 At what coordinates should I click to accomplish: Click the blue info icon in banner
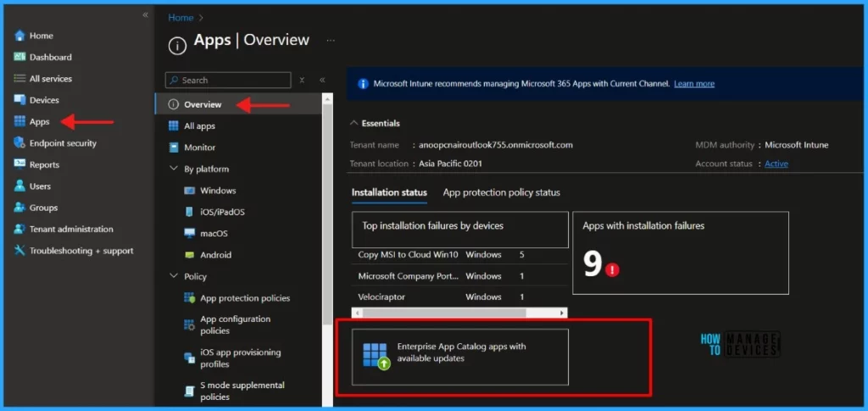point(363,84)
